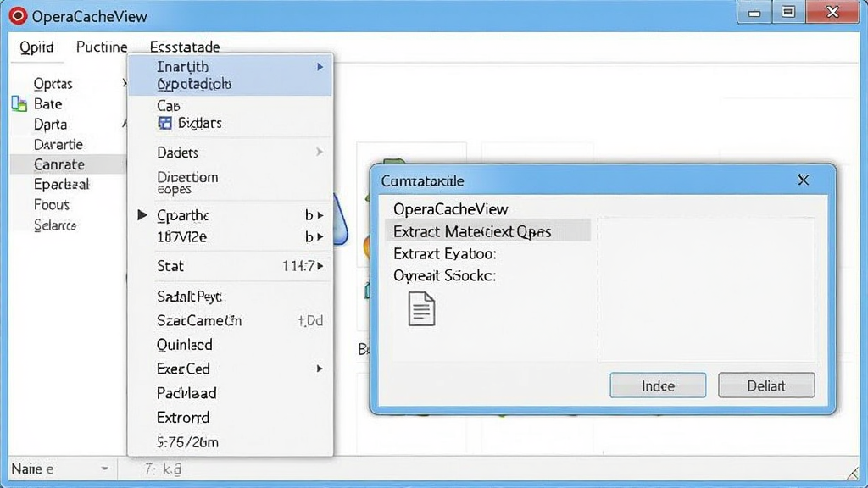868x488 pixels.
Task: Click the play marker beside Cparthc
Action: pyautogui.click(x=142, y=214)
